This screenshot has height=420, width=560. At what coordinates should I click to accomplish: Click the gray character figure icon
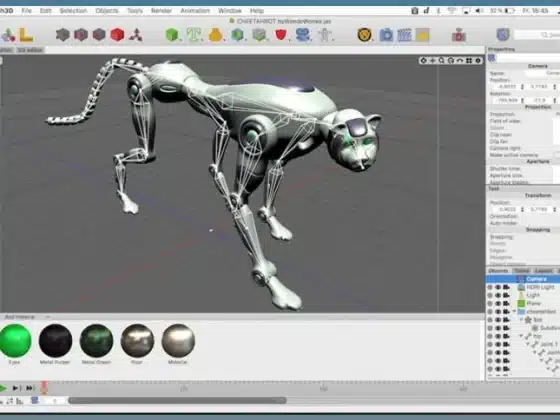(x=324, y=35)
